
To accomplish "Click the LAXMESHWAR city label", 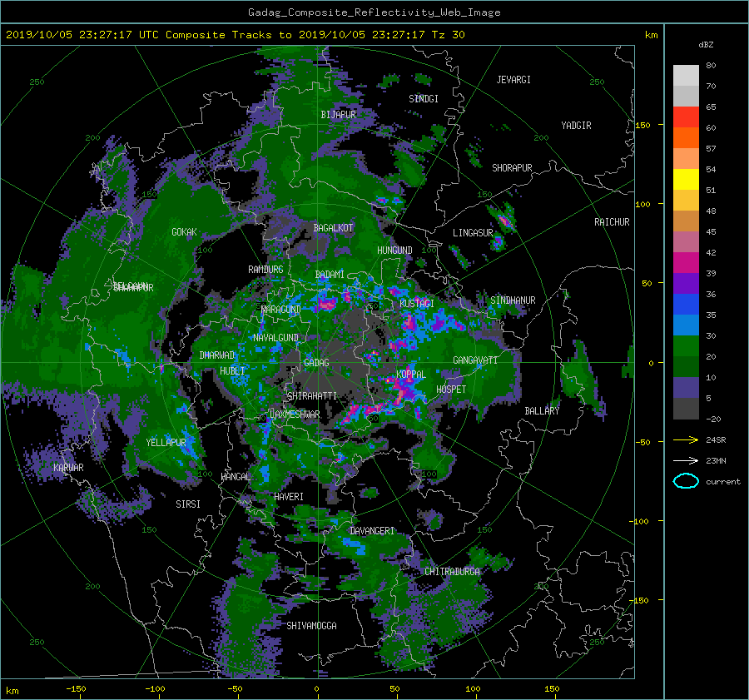I will pos(294,415).
